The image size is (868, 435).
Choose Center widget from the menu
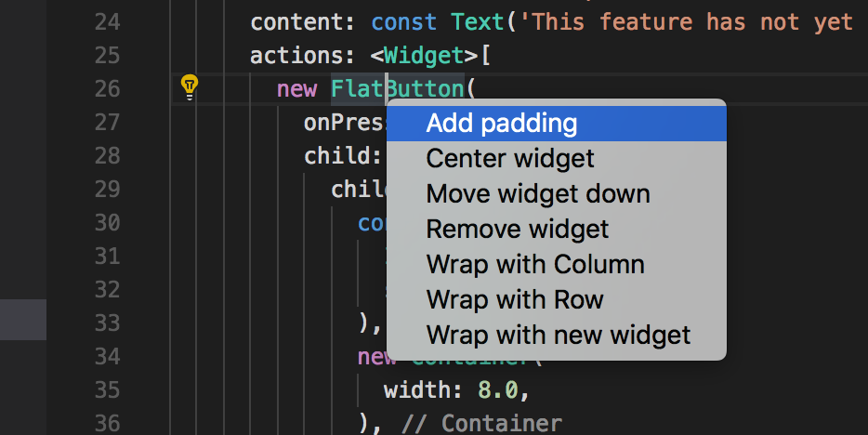509,159
